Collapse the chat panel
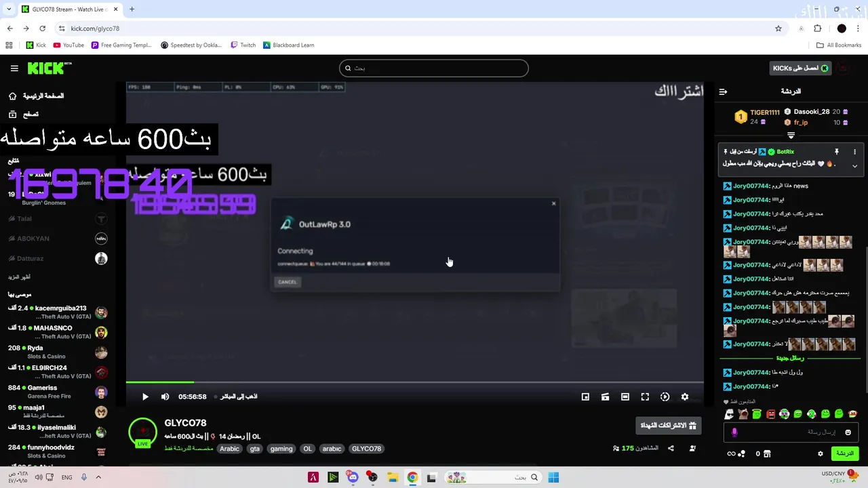 pyautogui.click(x=723, y=91)
